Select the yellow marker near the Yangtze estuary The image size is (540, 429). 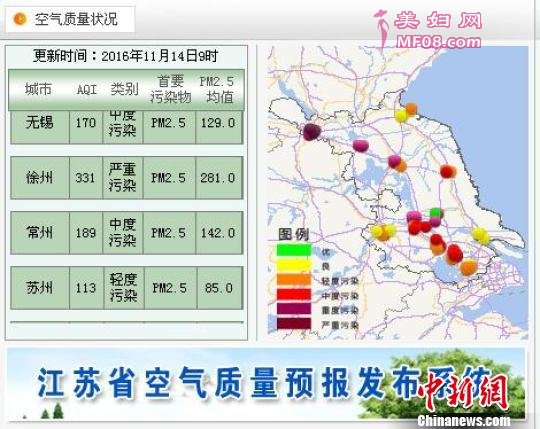(480, 236)
